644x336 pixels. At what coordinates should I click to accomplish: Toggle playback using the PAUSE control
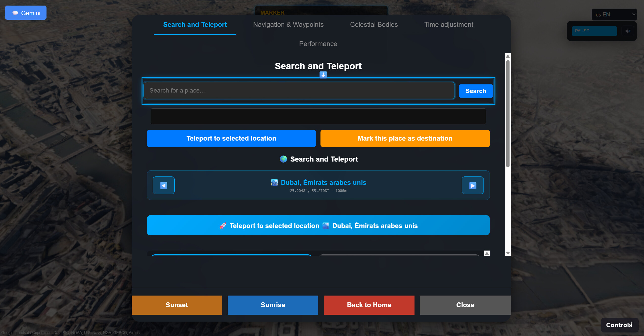pyautogui.click(x=594, y=31)
